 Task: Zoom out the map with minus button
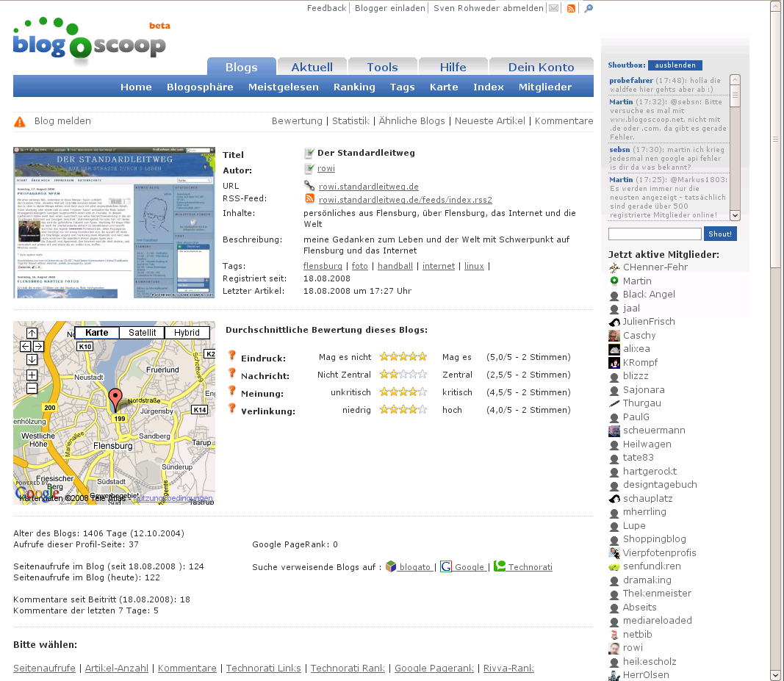[x=32, y=388]
